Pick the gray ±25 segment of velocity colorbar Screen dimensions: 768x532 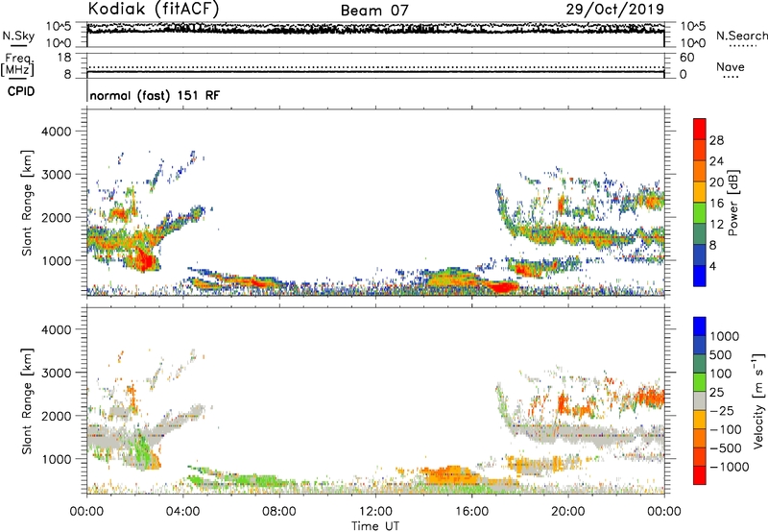(700, 400)
